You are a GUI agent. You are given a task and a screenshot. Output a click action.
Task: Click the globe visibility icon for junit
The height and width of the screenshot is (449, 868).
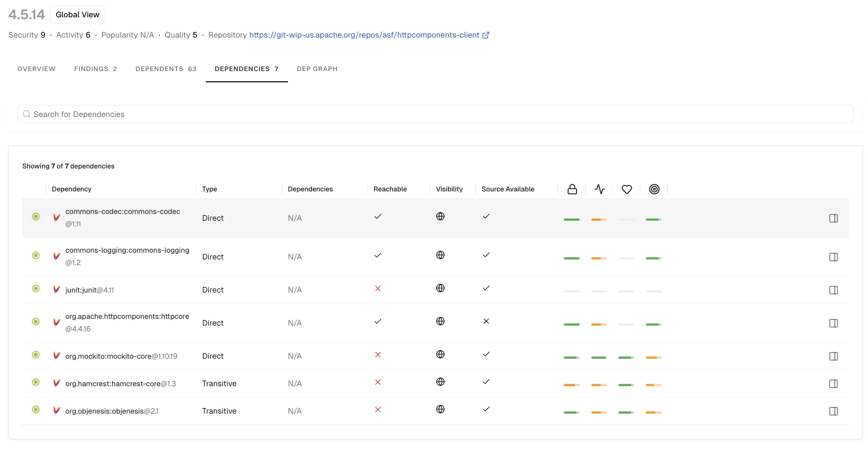[440, 288]
